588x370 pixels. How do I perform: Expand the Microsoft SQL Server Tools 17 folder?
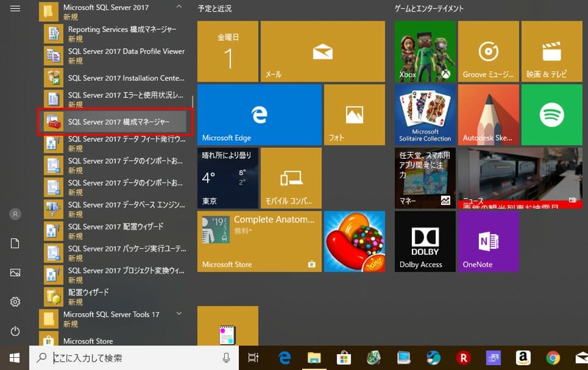(x=179, y=314)
